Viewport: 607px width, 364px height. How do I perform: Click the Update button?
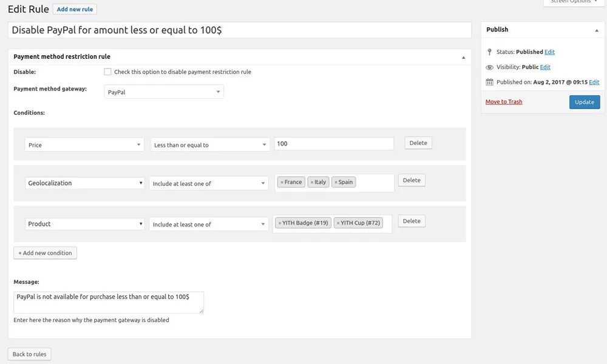tap(584, 102)
